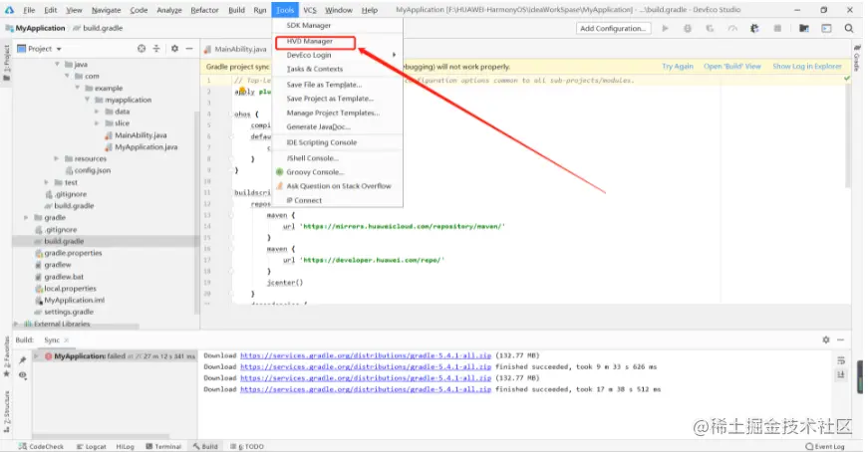This screenshot has height=452, width=868.
Task: Open the Refactor menu
Action: click(x=204, y=10)
